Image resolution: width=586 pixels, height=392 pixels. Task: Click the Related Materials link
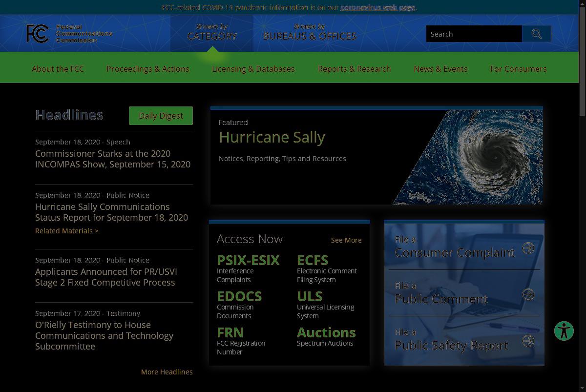coord(67,230)
